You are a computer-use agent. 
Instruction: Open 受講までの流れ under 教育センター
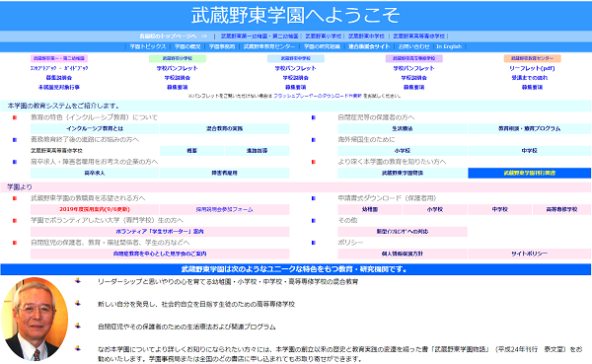tap(530, 78)
